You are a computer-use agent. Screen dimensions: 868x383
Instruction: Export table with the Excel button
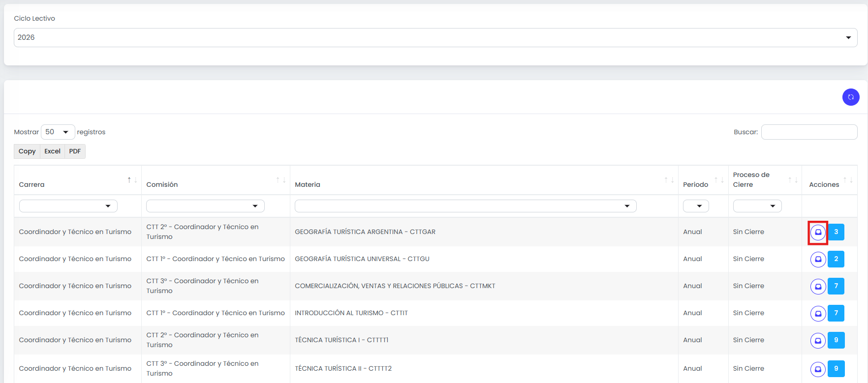coord(52,151)
